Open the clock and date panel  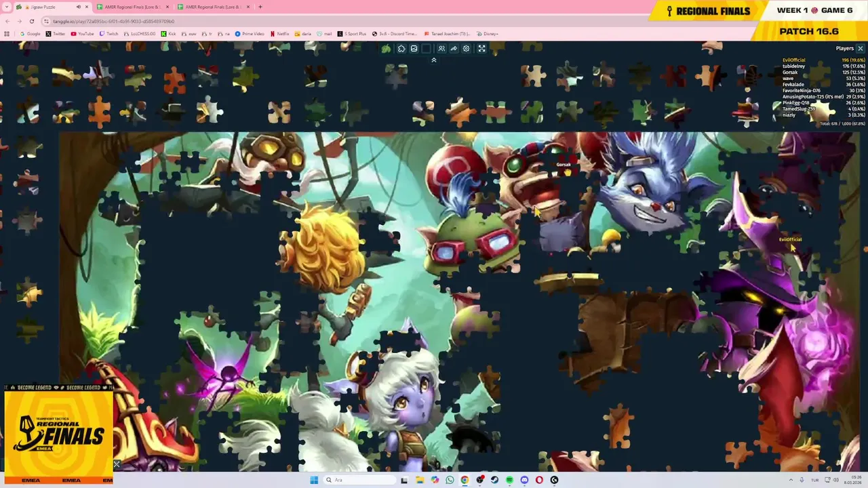(x=853, y=480)
